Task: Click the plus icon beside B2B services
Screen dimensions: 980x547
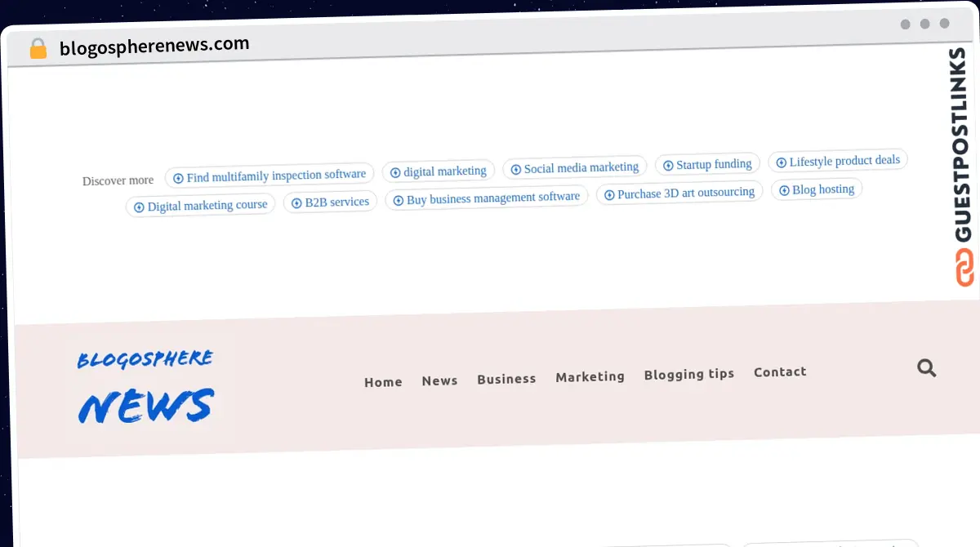Action: 296,202
